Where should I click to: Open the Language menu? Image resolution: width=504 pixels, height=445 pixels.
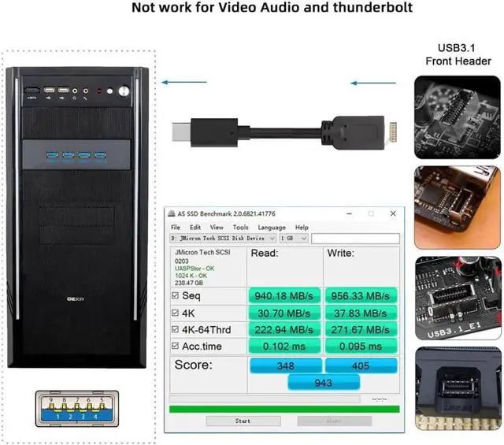[272, 227]
